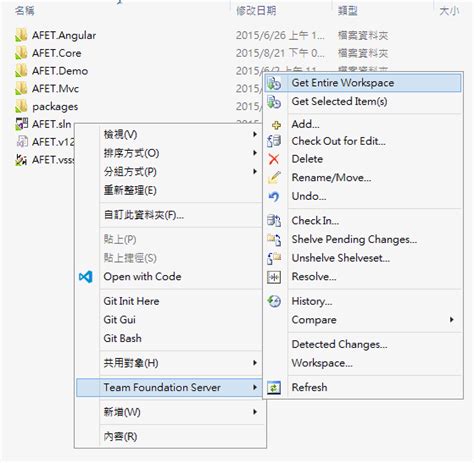474x463 pixels.
Task: Click the Check In icon
Action: (274, 221)
